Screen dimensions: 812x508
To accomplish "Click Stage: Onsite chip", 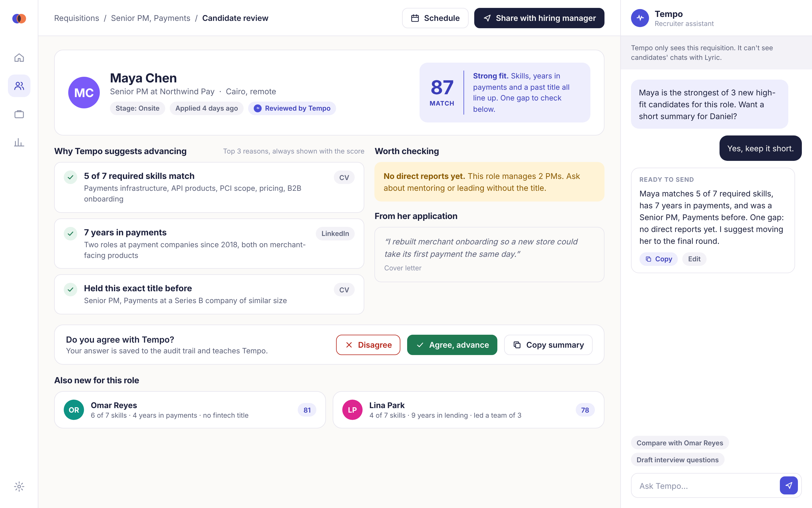I will coord(137,108).
